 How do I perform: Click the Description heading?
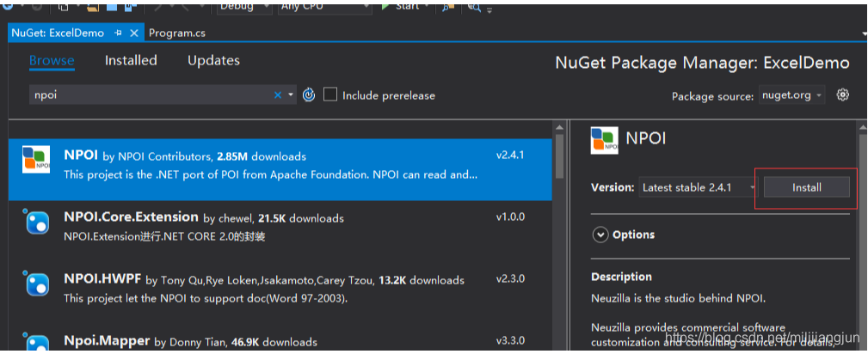622,277
